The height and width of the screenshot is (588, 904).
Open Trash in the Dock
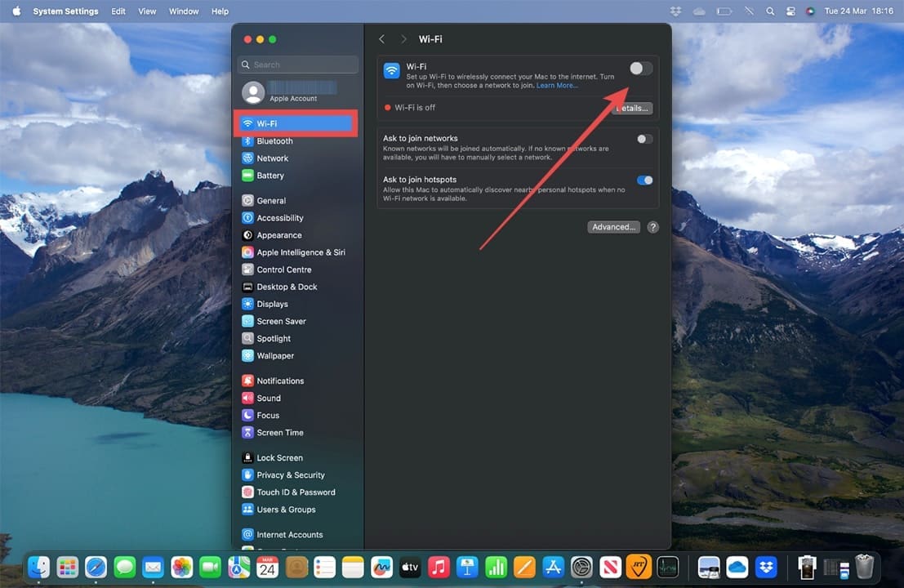pos(864,568)
